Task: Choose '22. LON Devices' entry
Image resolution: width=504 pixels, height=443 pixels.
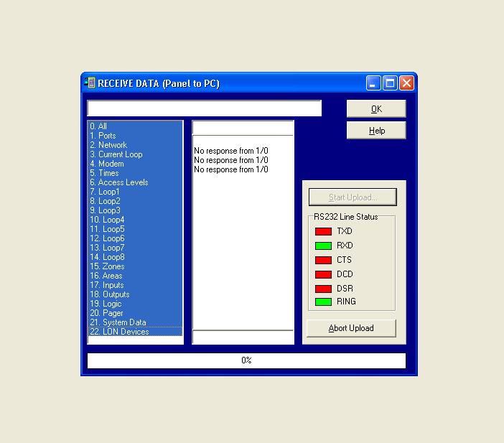Action: click(119, 332)
